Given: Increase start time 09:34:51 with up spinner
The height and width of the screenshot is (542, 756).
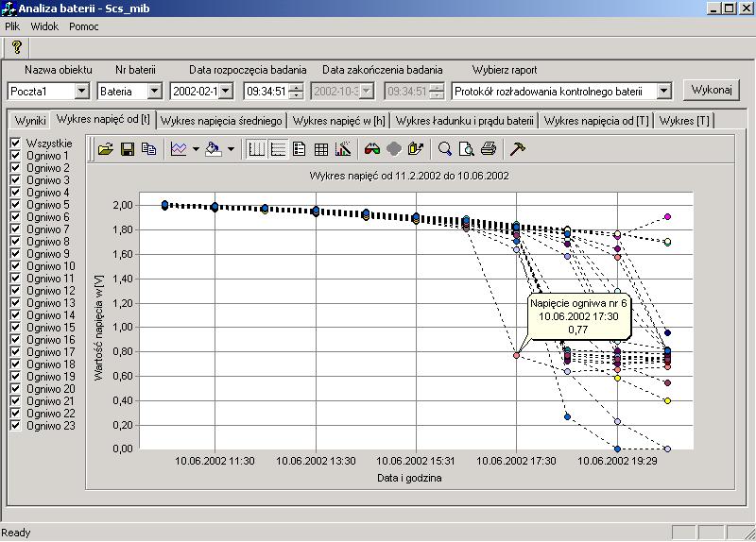Looking at the screenshot, I should 298,87.
